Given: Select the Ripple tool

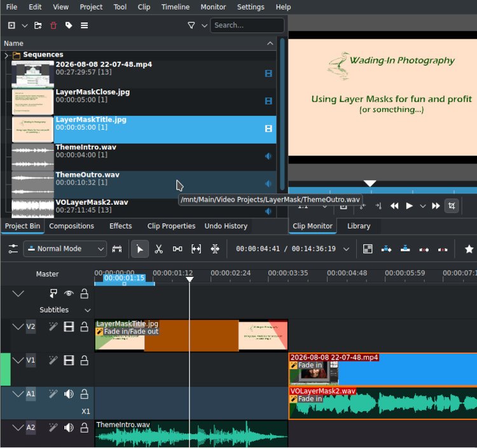Looking at the screenshot, I should tap(215, 249).
